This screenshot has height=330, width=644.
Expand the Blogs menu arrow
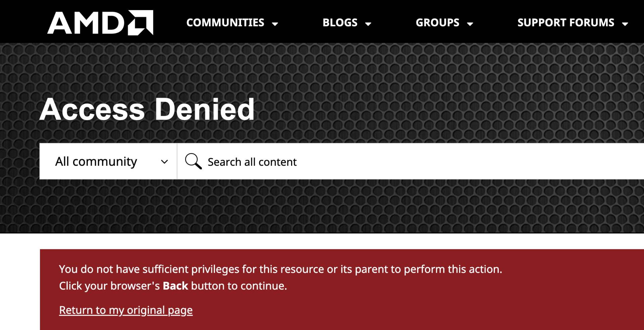pos(368,24)
